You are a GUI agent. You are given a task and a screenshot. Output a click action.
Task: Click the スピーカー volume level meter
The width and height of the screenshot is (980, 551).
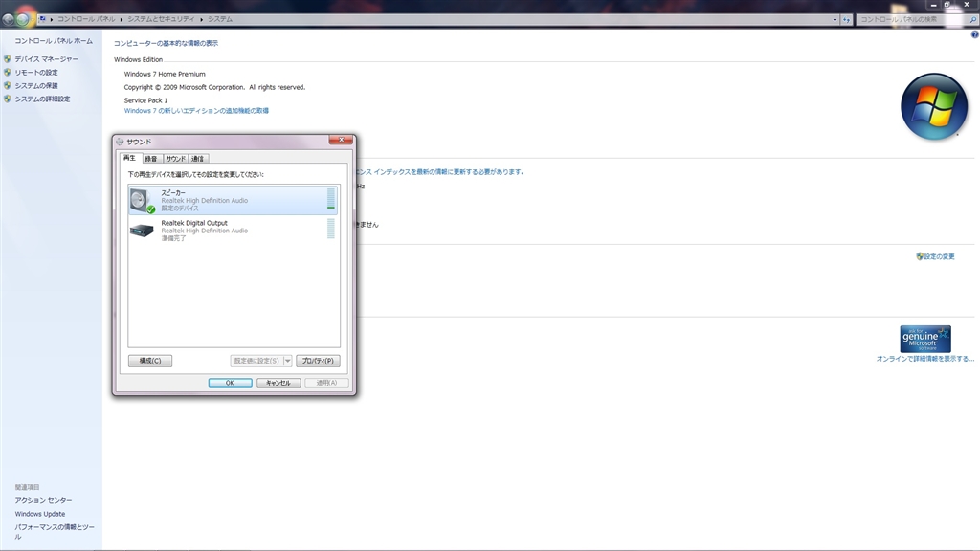(x=330, y=199)
